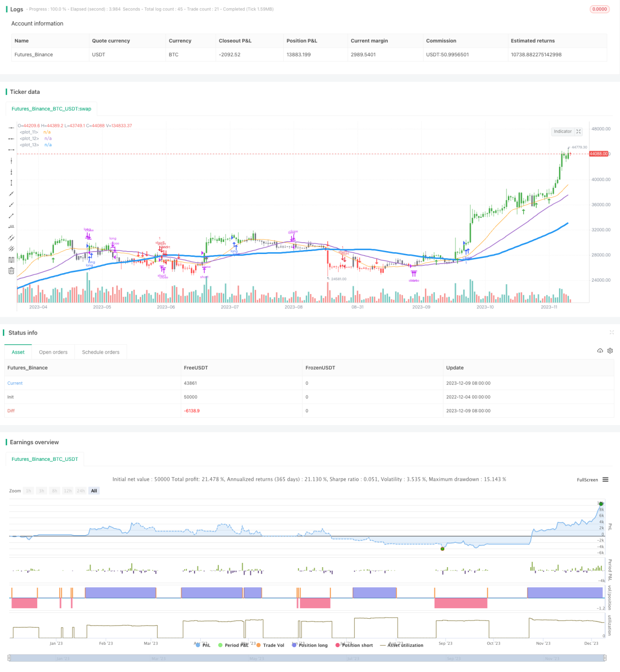Click the chart fullscreen expand icon
Screen dimensions: 620x672
[x=579, y=132]
